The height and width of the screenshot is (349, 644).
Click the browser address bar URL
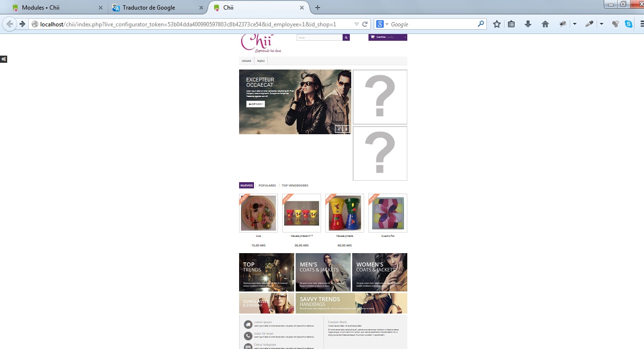(188, 24)
